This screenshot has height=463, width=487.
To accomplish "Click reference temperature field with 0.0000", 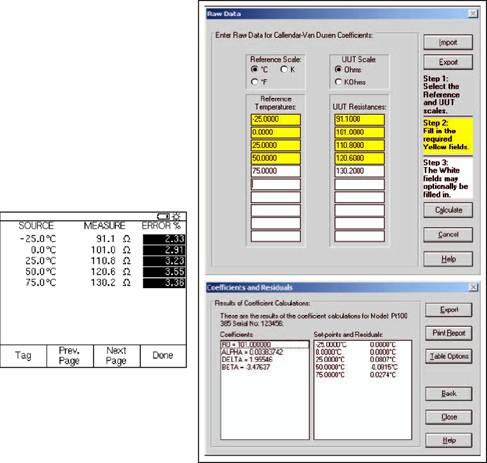I will tap(276, 132).
